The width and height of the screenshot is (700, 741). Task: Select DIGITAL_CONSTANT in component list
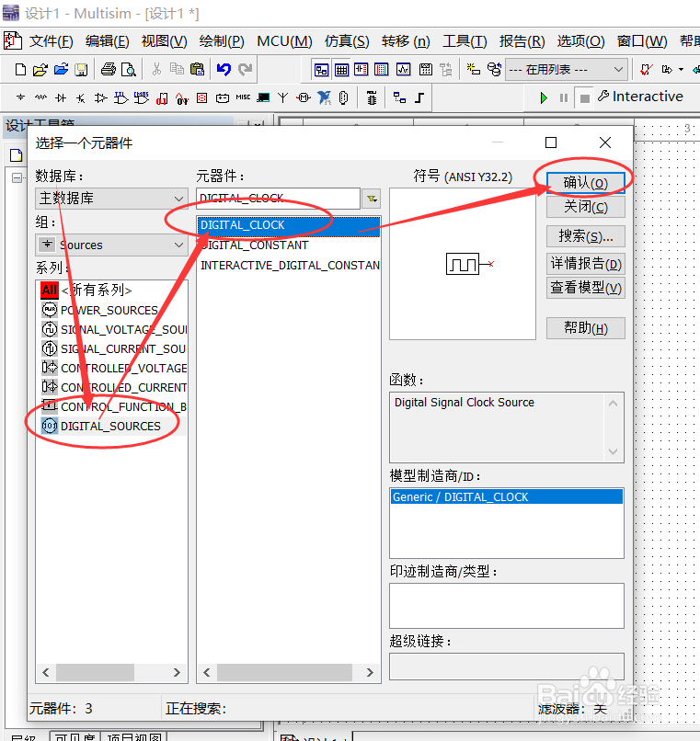pos(289,245)
